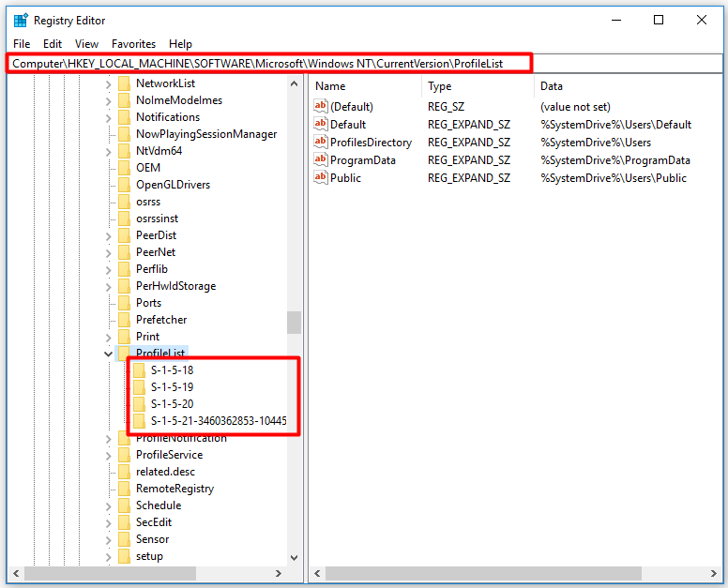728x588 pixels.
Task: Click the registry path address bar
Action: [364, 64]
